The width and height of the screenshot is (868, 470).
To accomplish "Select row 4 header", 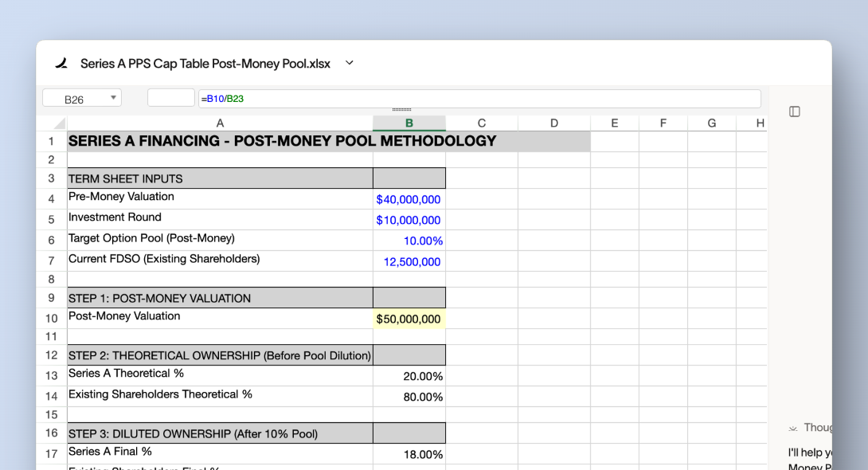I will 52,198.
